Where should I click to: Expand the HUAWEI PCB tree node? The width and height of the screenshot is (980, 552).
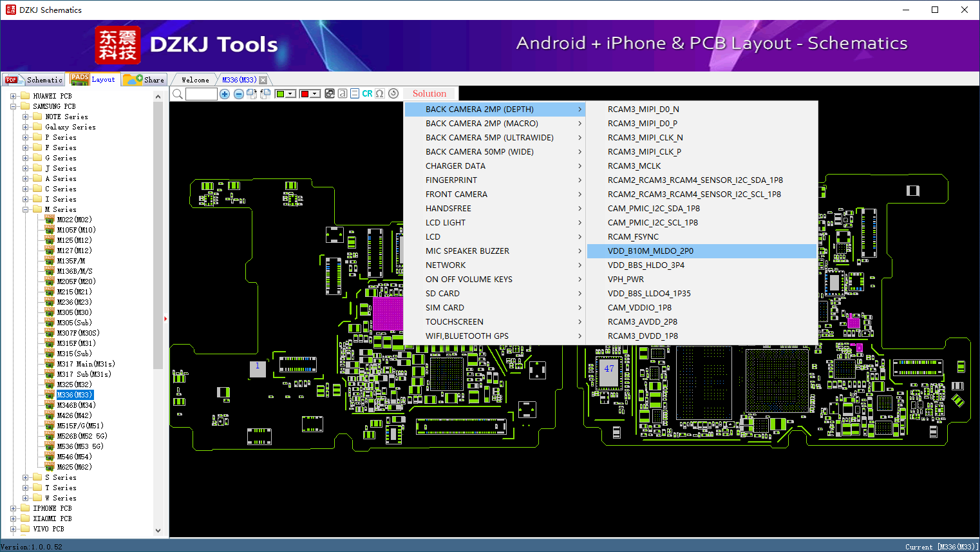click(x=13, y=96)
